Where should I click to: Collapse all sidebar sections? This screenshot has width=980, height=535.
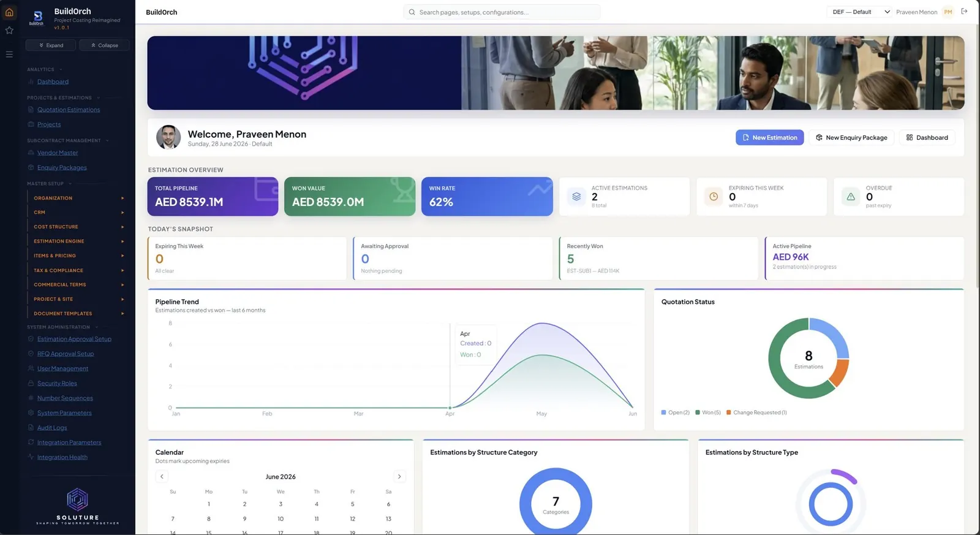click(x=104, y=45)
